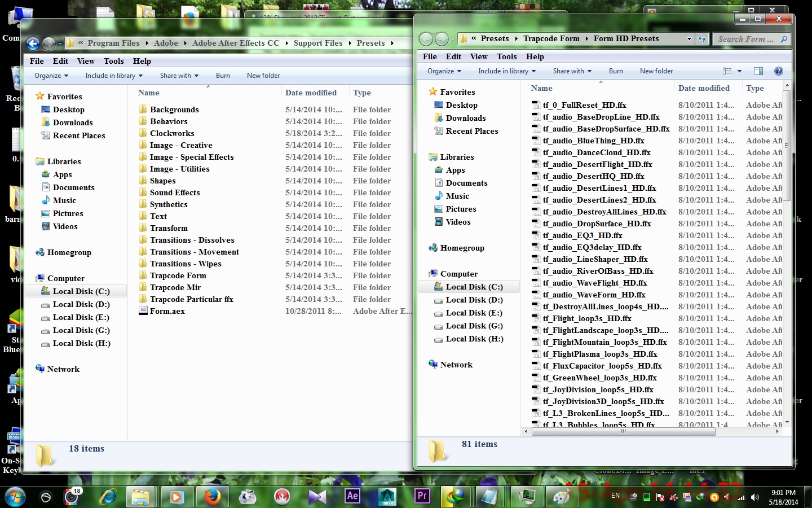Open Organize dropdown in Form HD Presets window

[444, 71]
